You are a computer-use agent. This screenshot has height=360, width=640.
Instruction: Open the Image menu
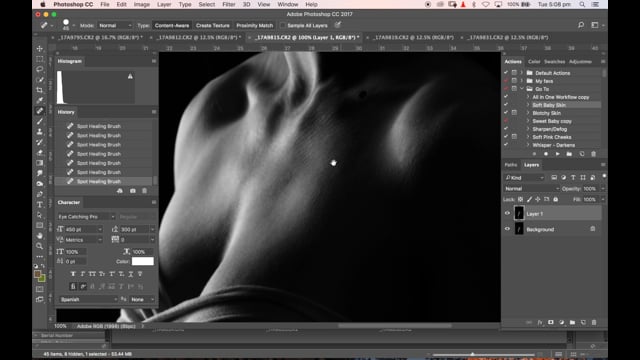click(x=142, y=4)
